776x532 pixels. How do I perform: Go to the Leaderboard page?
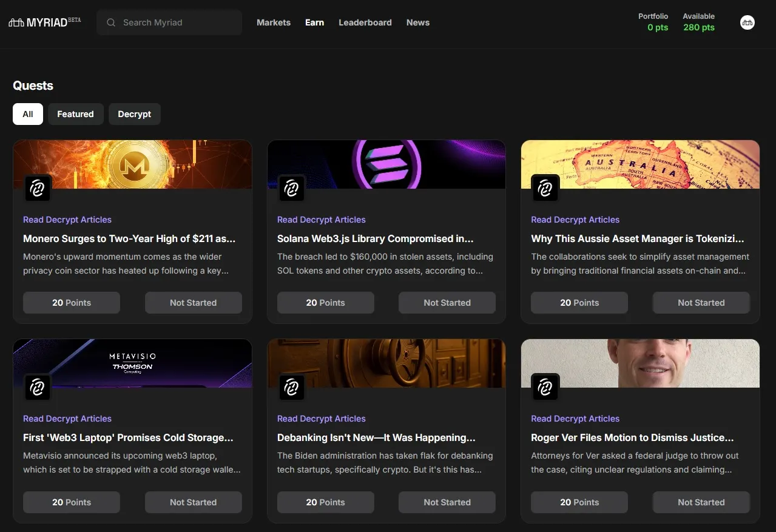click(365, 22)
